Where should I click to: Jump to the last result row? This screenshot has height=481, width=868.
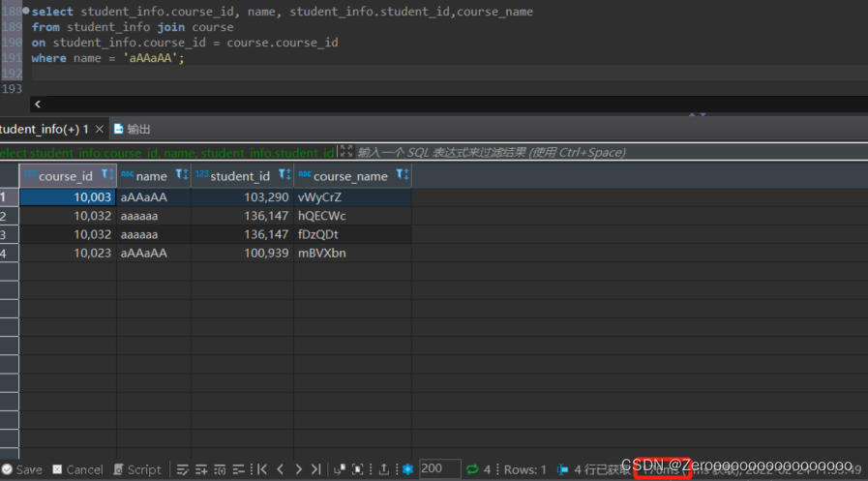tap(315, 469)
